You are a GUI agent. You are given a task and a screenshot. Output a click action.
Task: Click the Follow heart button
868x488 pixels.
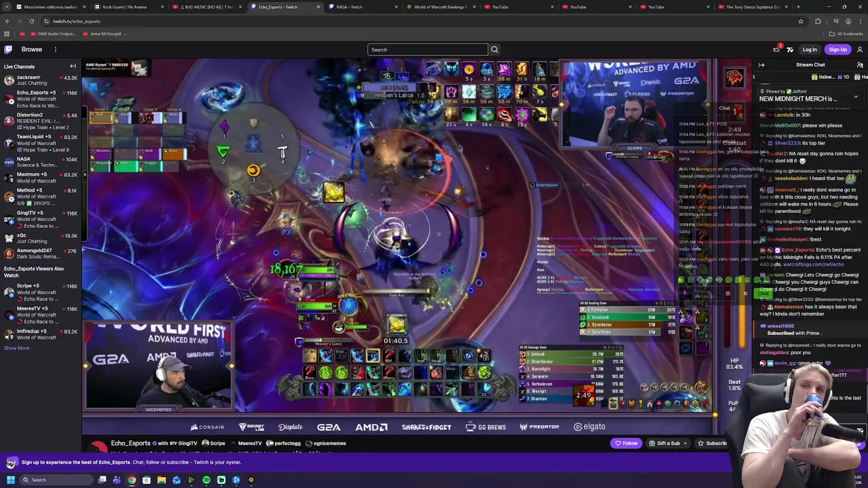click(x=626, y=443)
